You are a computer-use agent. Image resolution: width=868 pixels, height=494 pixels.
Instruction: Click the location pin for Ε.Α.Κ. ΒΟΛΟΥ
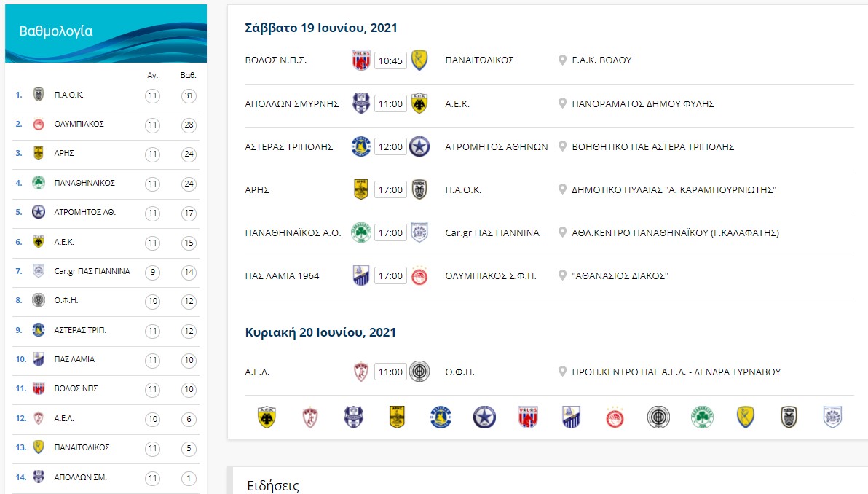point(562,60)
